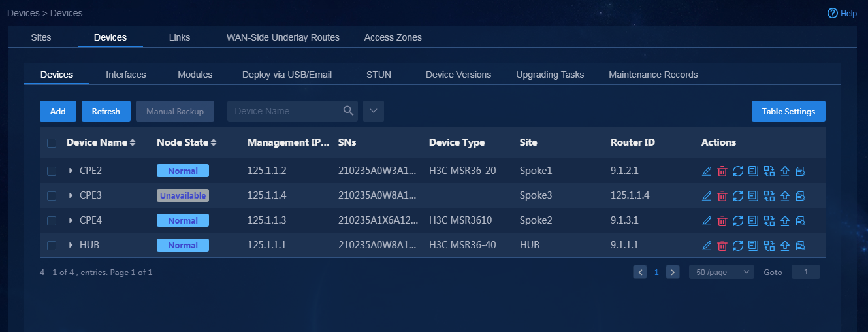
Task: Click the upload arrow icon for HUB
Action: (784, 246)
